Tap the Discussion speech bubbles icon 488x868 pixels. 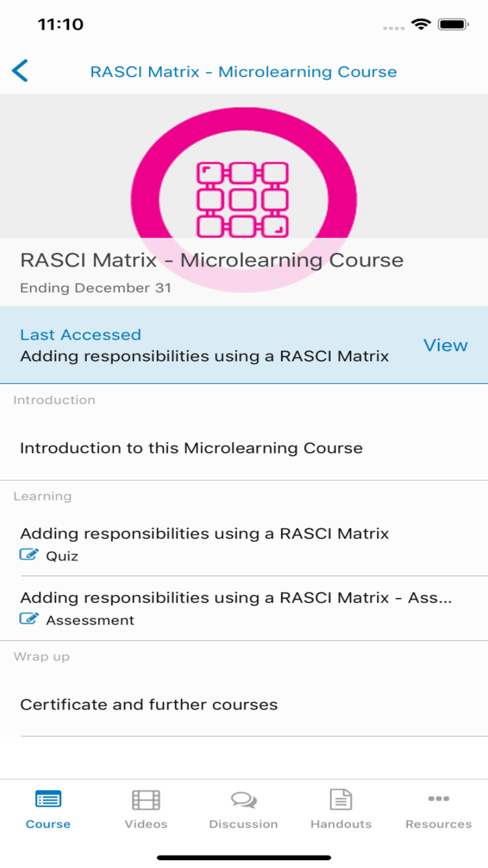tap(244, 800)
